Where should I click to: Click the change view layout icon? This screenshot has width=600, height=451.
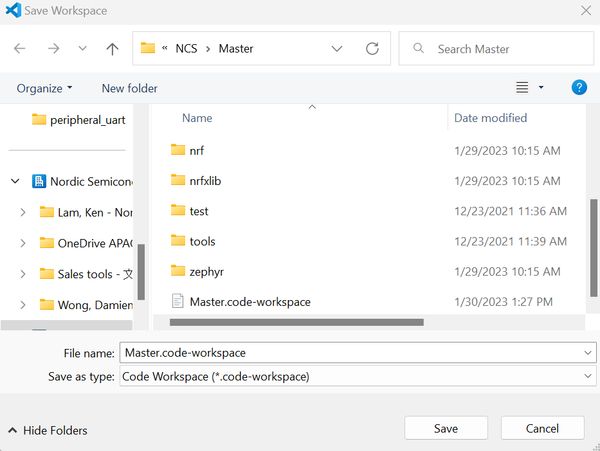(523, 88)
